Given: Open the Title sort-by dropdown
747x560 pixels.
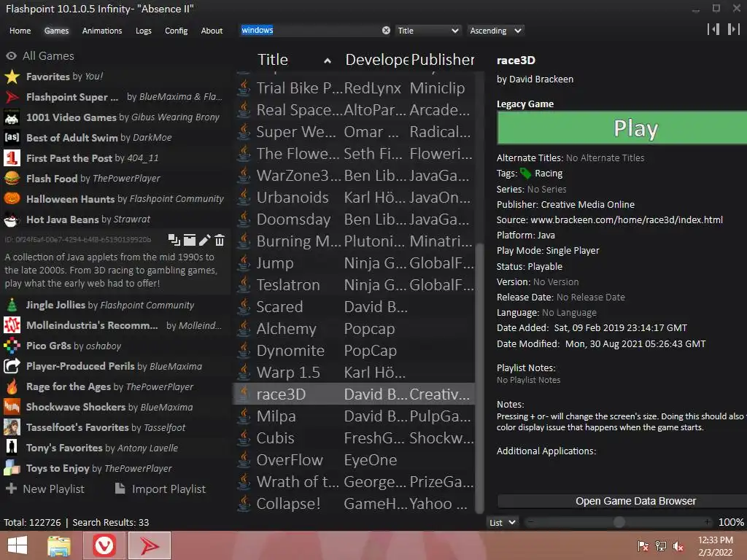Looking at the screenshot, I should (x=427, y=31).
